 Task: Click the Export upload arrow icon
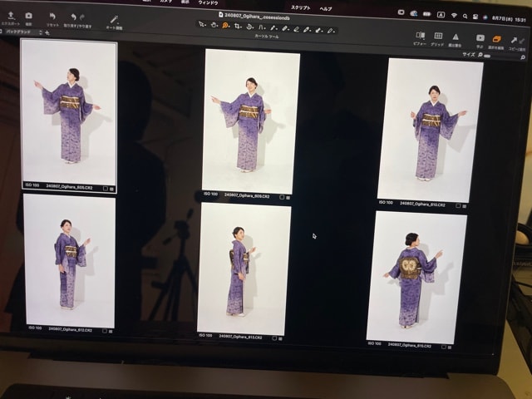[x=11, y=15]
